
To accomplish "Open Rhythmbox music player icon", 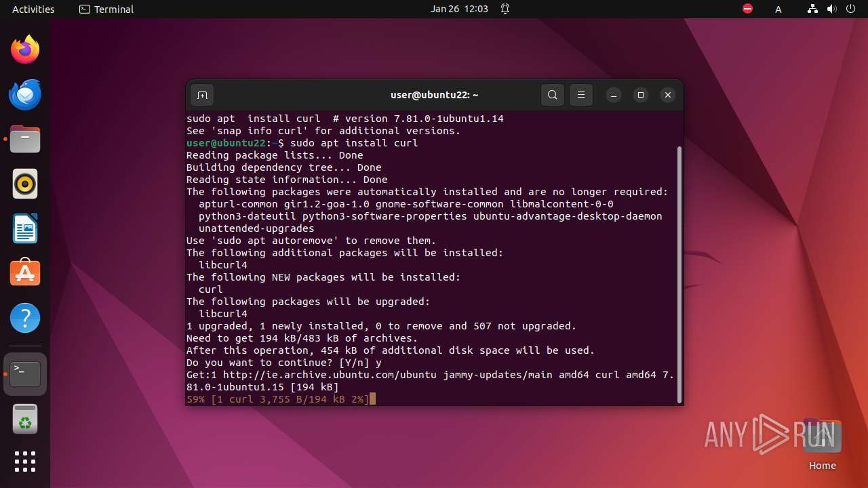I will (25, 184).
